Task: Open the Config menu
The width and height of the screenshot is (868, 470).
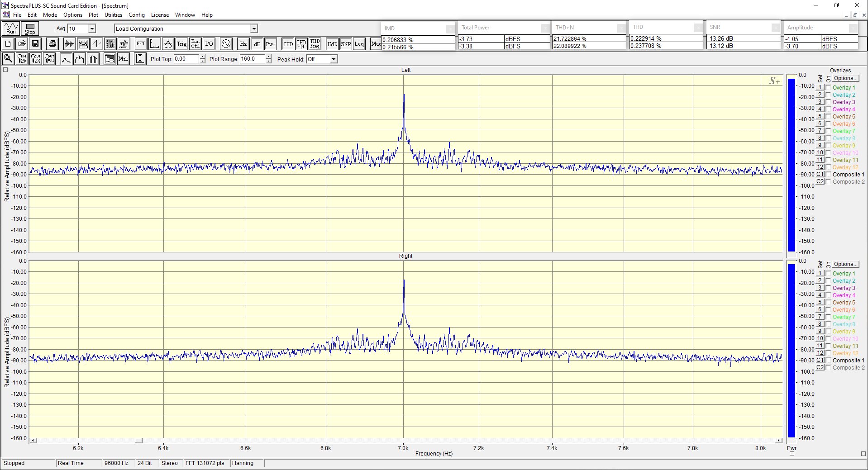Action: pos(137,15)
